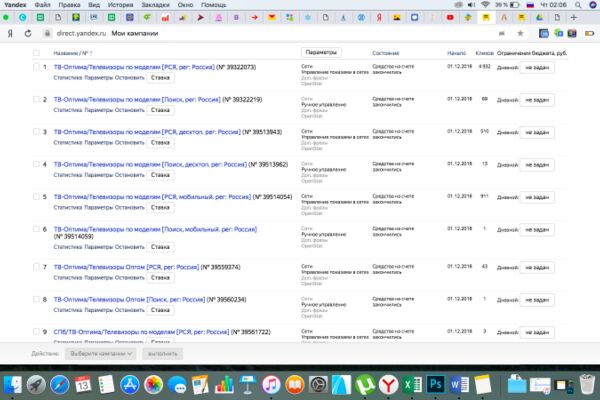Open campaign 7 Телевизоры Оптом РСЯ link
This screenshot has height=400, width=600.
(x=126, y=267)
